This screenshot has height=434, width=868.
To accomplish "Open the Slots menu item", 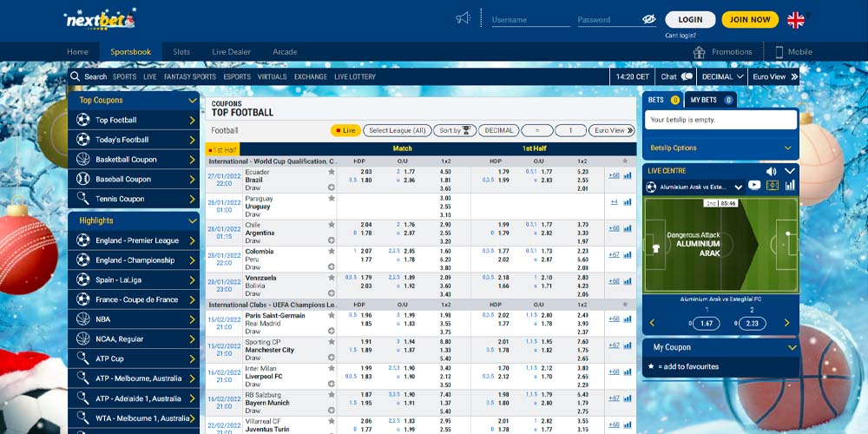I will click(x=181, y=52).
